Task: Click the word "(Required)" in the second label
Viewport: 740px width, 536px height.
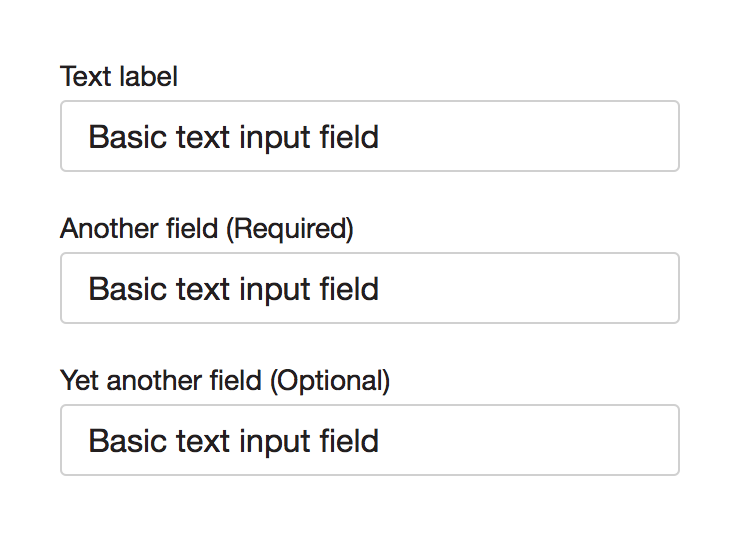Action: 290,229
